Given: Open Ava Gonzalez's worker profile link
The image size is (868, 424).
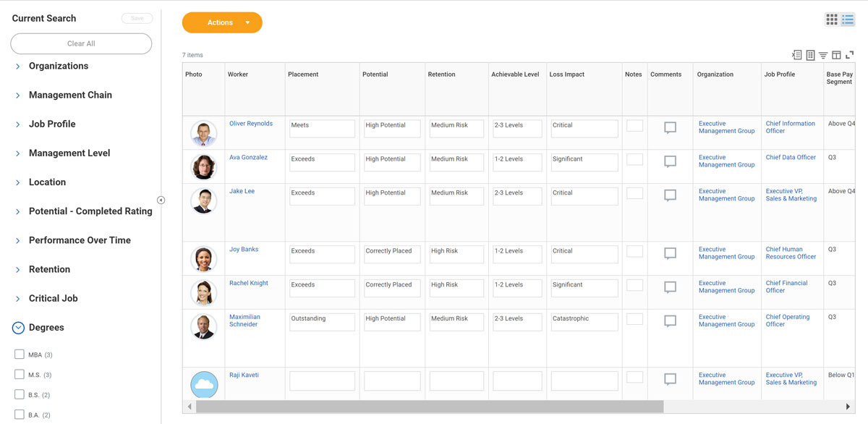Looking at the screenshot, I should tap(249, 157).
